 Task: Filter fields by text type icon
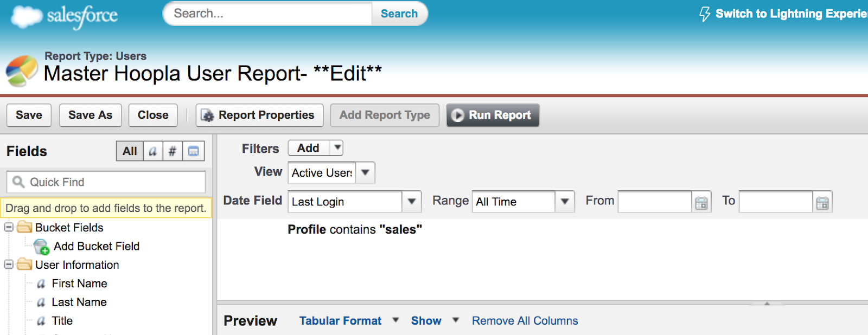coord(153,151)
